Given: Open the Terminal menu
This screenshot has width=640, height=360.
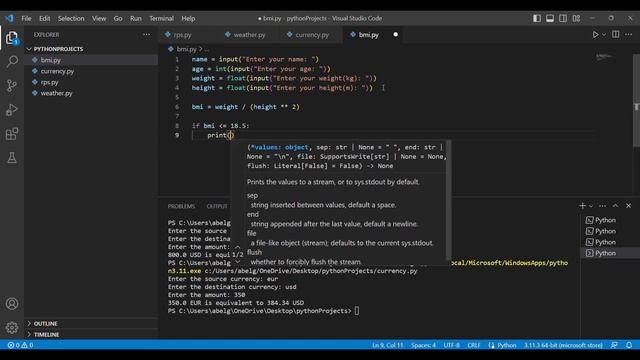Looking at the screenshot, I should pyautogui.click(x=161, y=18).
